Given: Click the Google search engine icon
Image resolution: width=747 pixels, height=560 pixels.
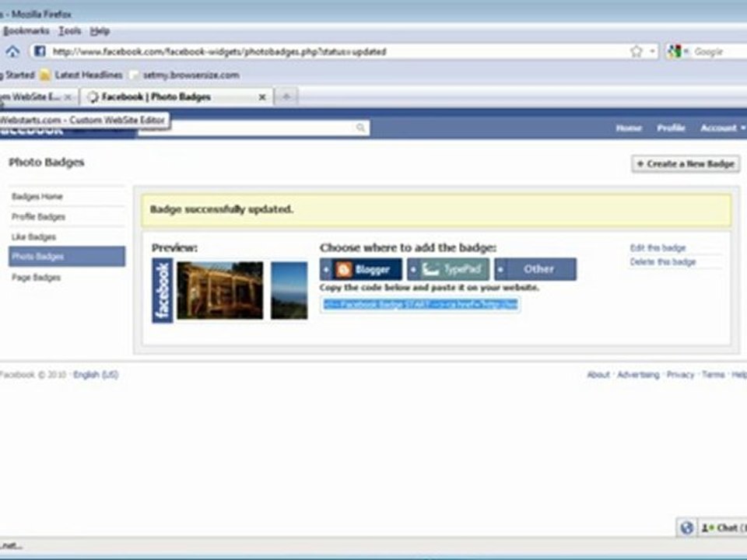Looking at the screenshot, I should coord(674,51).
